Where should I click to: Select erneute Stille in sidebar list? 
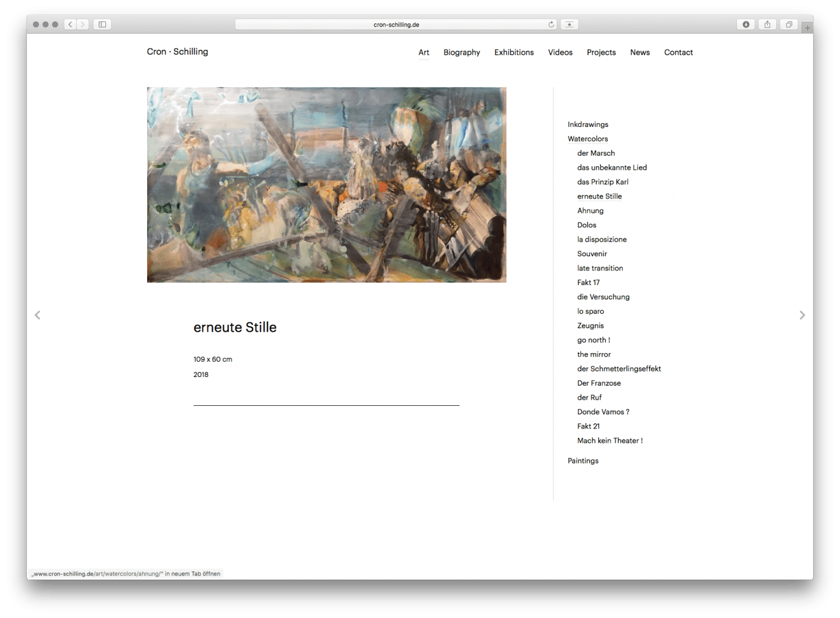coord(599,196)
